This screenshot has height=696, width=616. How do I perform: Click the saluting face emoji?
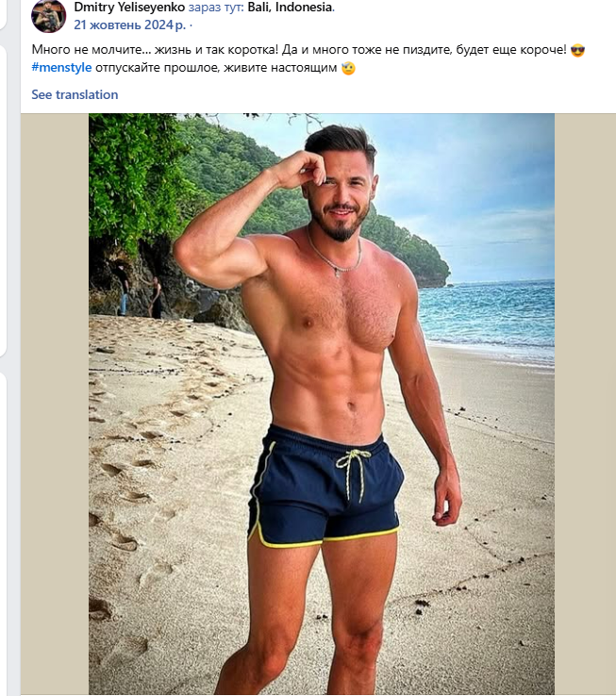[x=348, y=68]
